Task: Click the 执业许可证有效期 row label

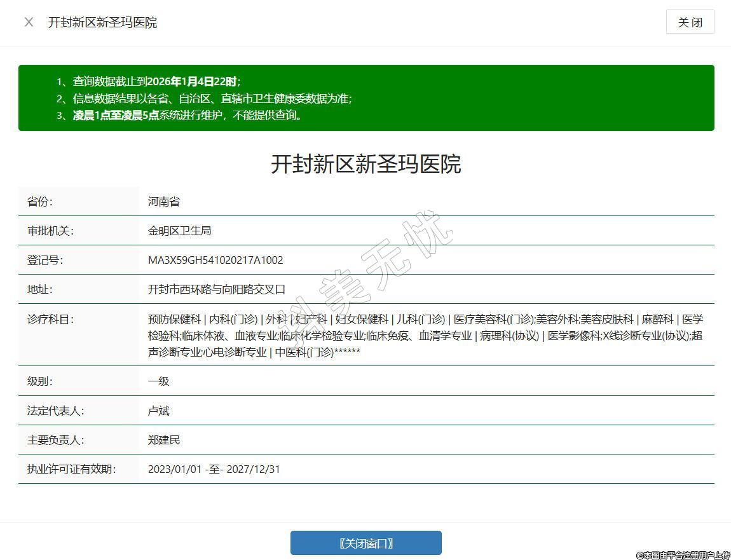Action: click(71, 469)
